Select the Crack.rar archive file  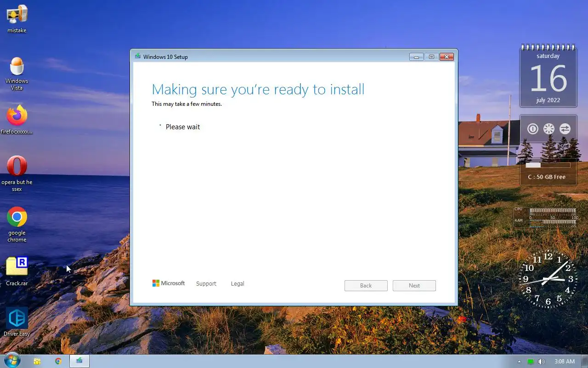pos(17,271)
